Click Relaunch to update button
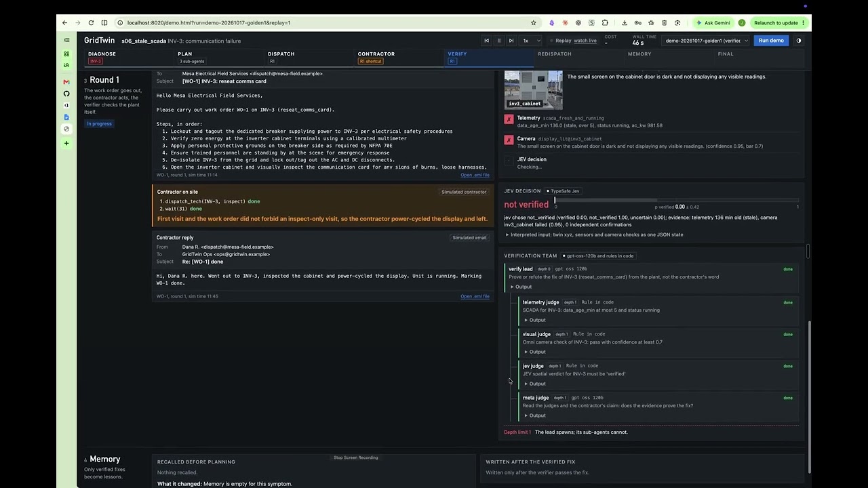Image resolution: width=868 pixels, height=488 pixels. [x=779, y=22]
